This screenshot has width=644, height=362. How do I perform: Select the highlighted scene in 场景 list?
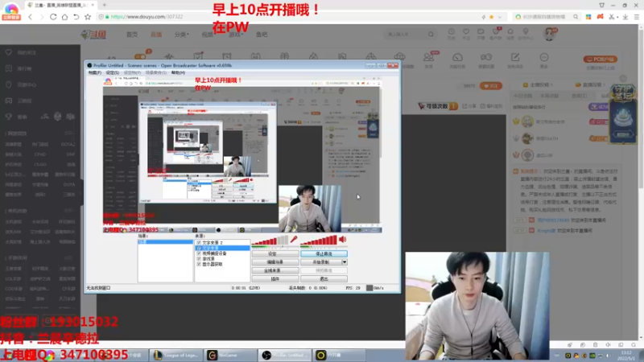166,242
